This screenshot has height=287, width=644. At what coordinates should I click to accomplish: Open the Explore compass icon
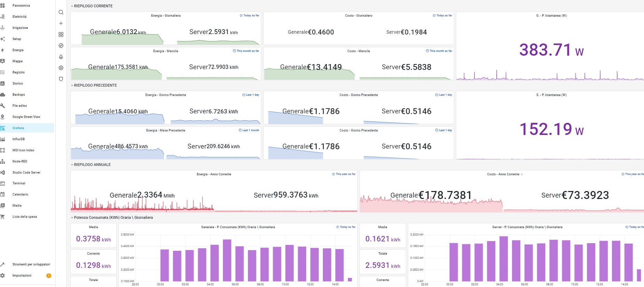click(x=61, y=46)
